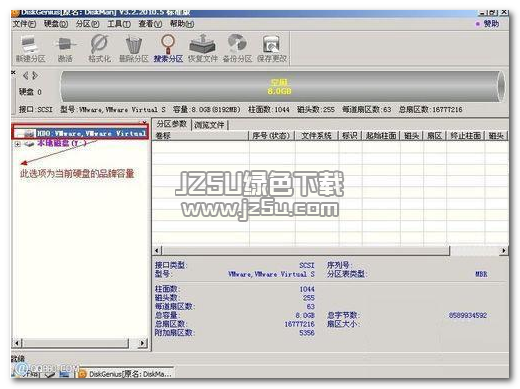The height and width of the screenshot is (389, 520).
Task: Click the 恢复文件 (Recover Files) toolbar icon
Action: (202, 49)
